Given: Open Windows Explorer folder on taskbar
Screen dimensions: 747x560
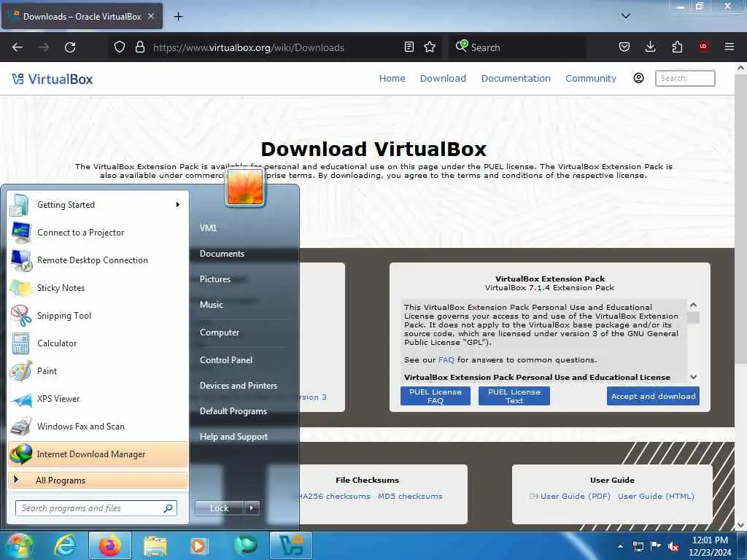Looking at the screenshot, I should 155,545.
